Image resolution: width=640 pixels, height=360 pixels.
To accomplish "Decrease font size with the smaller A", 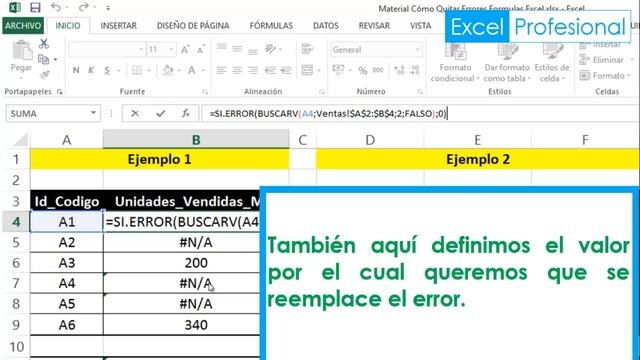I will (200, 50).
